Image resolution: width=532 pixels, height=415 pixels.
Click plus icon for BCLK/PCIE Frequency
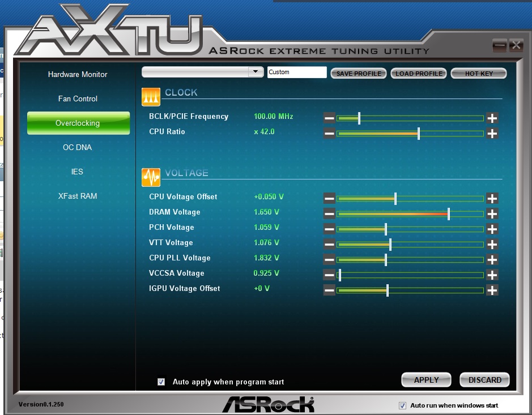click(x=492, y=118)
